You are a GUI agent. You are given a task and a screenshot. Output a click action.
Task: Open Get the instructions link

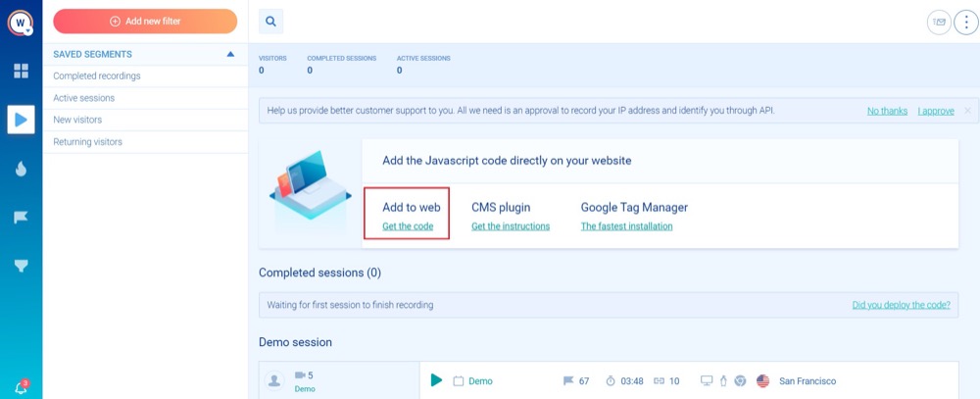coord(511,226)
